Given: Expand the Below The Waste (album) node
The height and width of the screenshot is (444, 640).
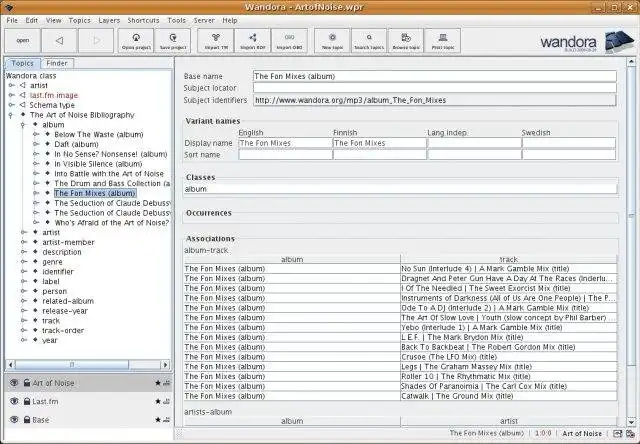Looking at the screenshot, I should click(36, 134).
